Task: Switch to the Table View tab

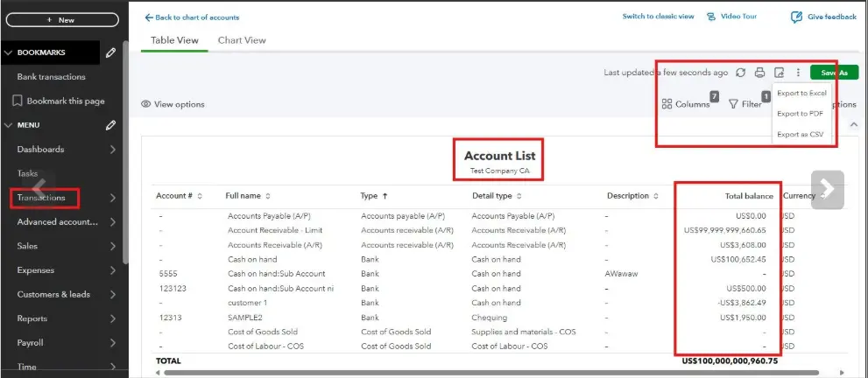Action: [174, 40]
